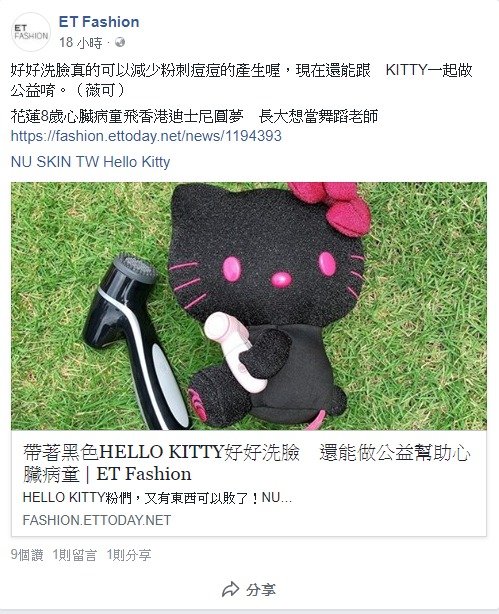Open the ET Fashion profile picture
This screenshot has width=499, height=614.
point(31,32)
